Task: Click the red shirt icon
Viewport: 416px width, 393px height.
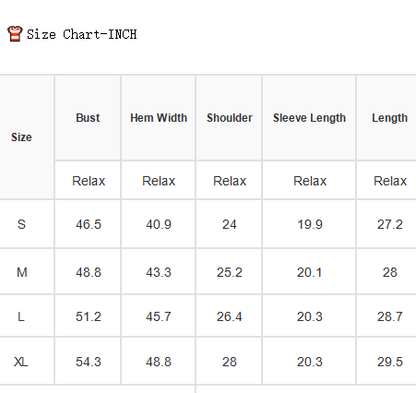Action: (x=15, y=34)
